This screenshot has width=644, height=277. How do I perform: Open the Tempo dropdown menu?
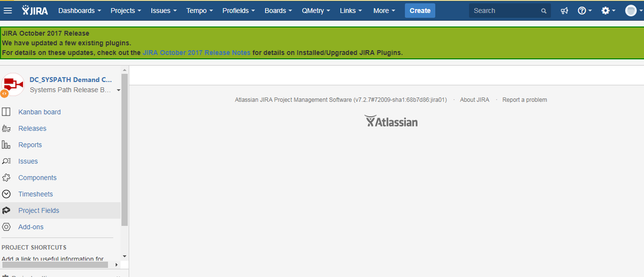199,11
